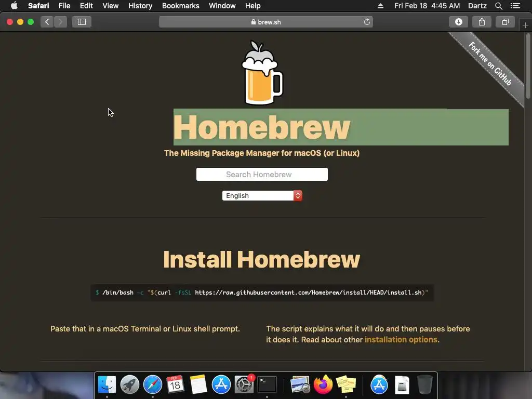Viewport: 532px width, 399px height.
Task: Open the Edit menu
Action: pyautogui.click(x=86, y=6)
